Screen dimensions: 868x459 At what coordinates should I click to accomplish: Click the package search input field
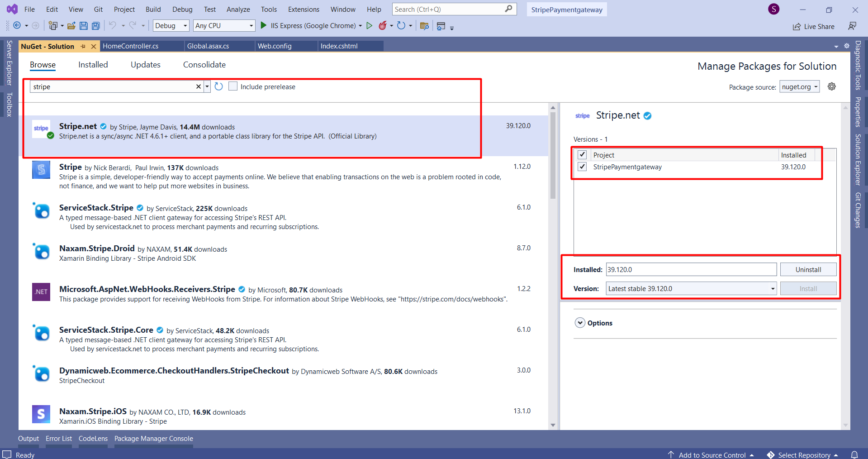[x=113, y=86]
